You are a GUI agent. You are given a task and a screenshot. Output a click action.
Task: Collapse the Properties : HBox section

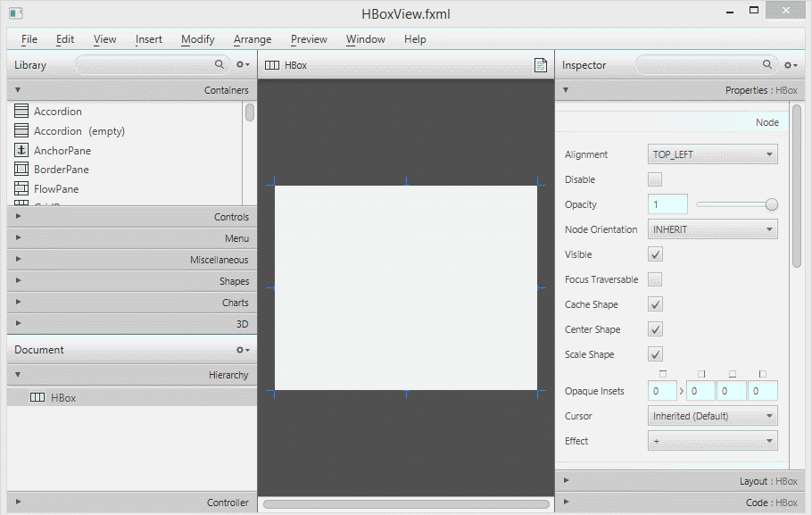(x=680, y=90)
